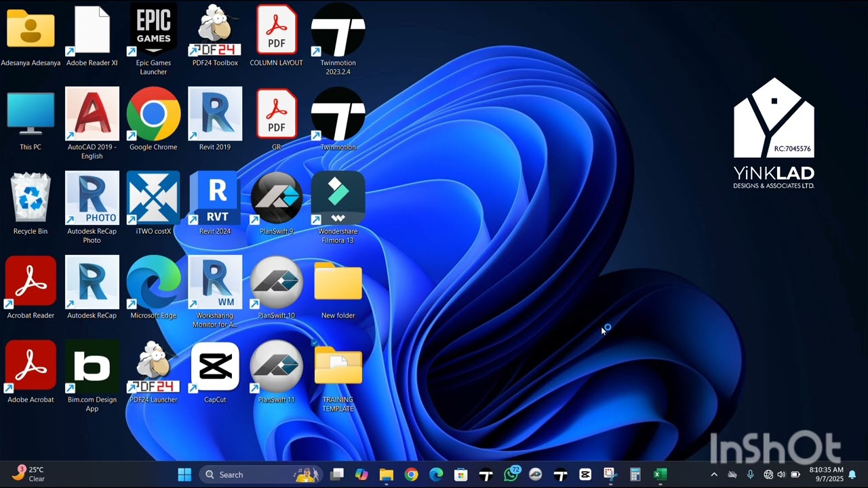The width and height of the screenshot is (868, 488).
Task: Expand the hidden tray icons chevron
Action: pyautogui.click(x=714, y=474)
